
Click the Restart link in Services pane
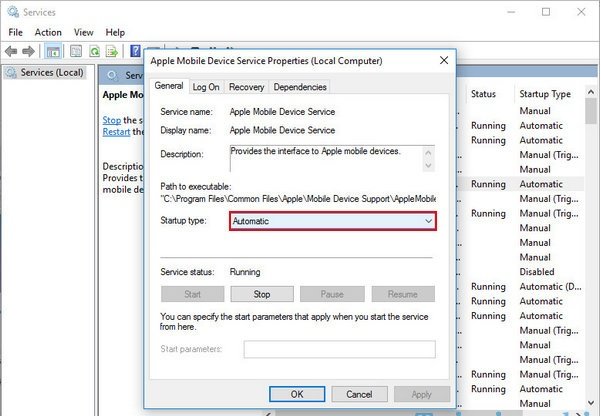point(116,132)
